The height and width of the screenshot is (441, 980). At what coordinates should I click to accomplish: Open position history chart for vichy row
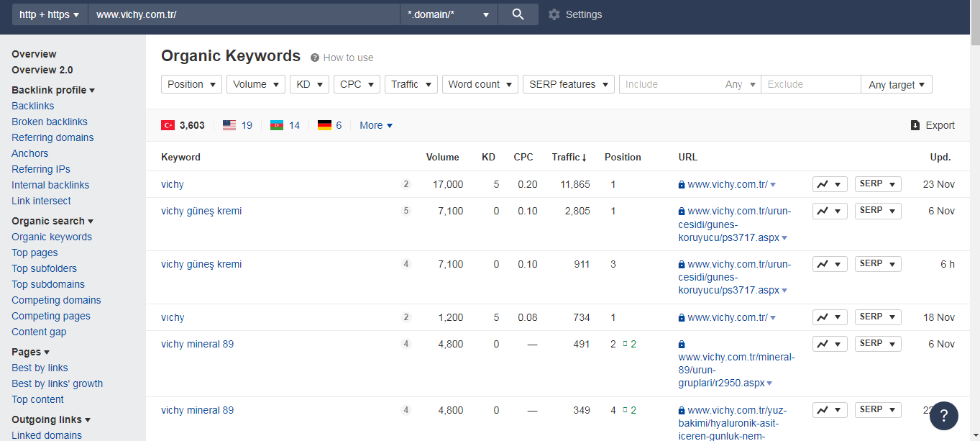tap(830, 184)
